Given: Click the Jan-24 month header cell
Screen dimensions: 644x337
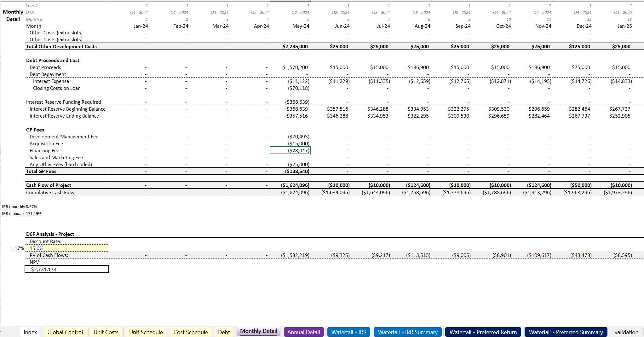Looking at the screenshot, I should click(141, 26).
